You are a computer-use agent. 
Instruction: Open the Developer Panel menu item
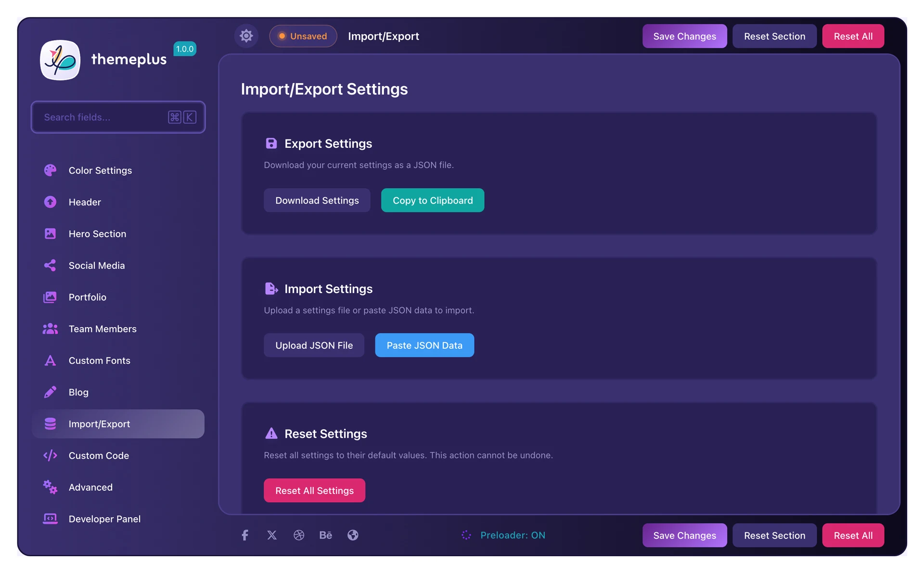point(104,519)
